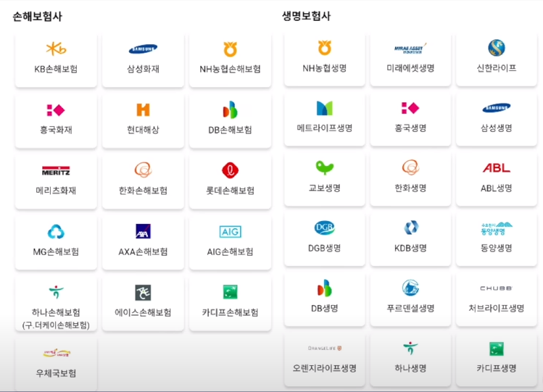Select the 하나손해보험 green logo

pos(56,292)
